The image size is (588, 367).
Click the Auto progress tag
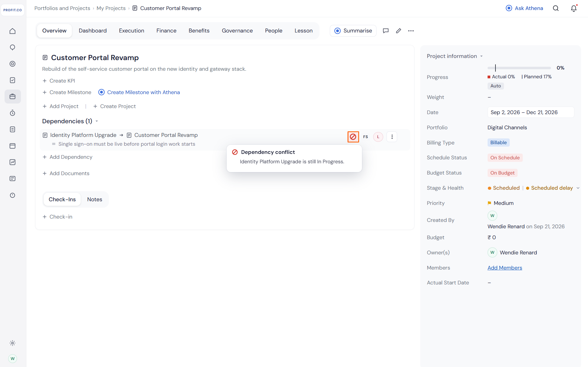tap(495, 86)
